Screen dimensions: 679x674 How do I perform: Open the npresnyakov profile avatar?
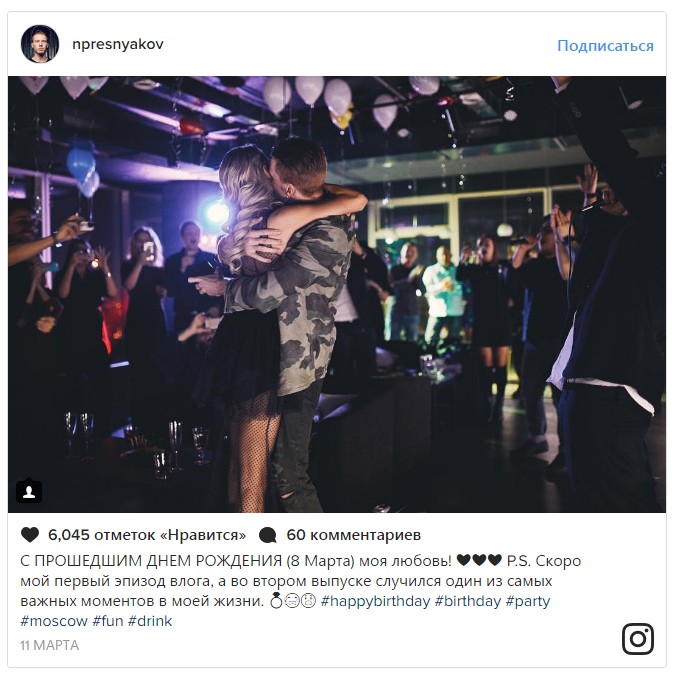pos(40,44)
